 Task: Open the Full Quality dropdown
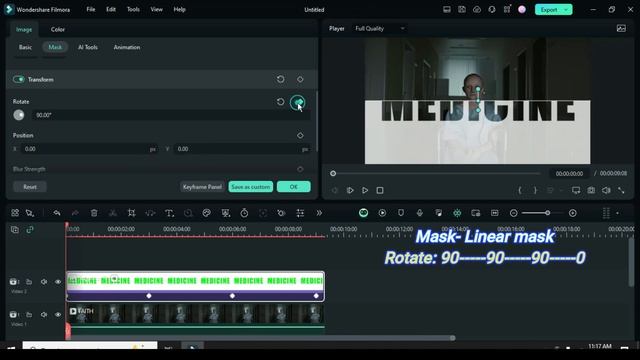[x=380, y=28]
